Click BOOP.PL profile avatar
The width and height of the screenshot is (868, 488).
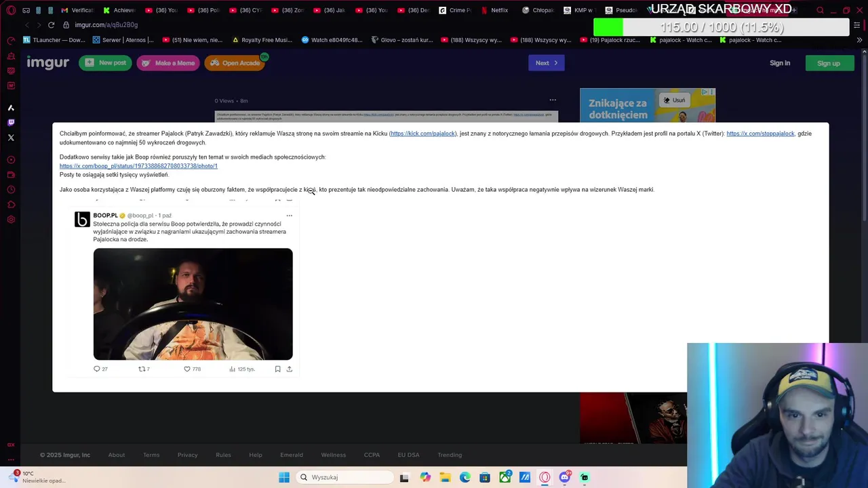(82, 219)
